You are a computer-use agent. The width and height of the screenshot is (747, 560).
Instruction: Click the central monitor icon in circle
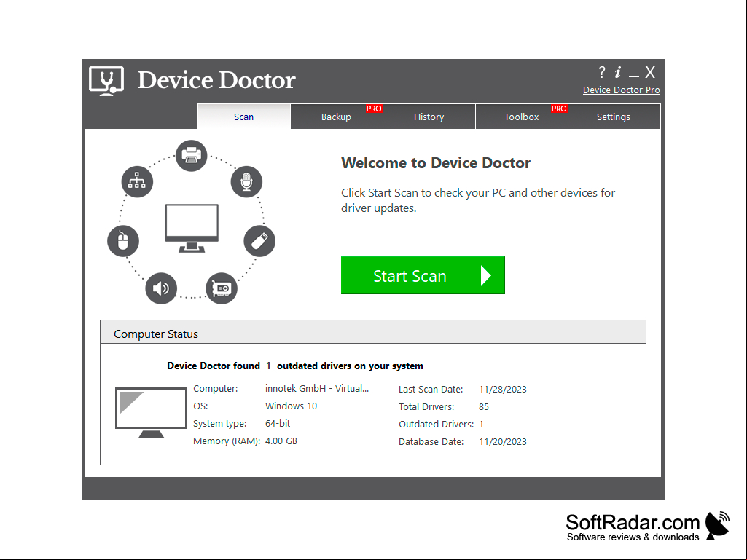(192, 228)
